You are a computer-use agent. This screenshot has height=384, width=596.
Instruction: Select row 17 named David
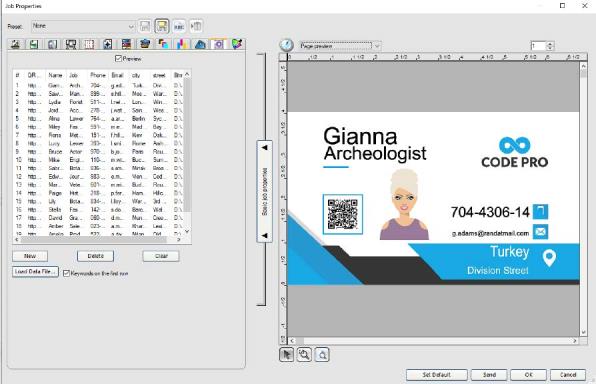tap(98, 218)
